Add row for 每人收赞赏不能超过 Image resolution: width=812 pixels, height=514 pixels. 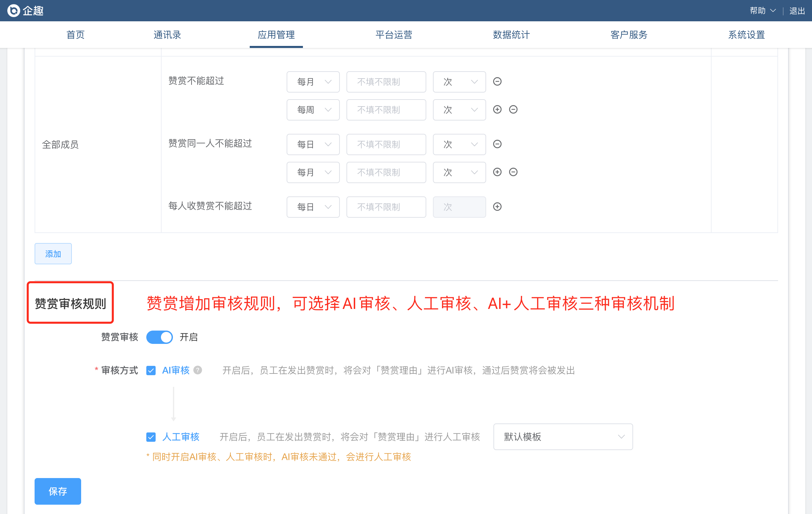pyautogui.click(x=497, y=206)
